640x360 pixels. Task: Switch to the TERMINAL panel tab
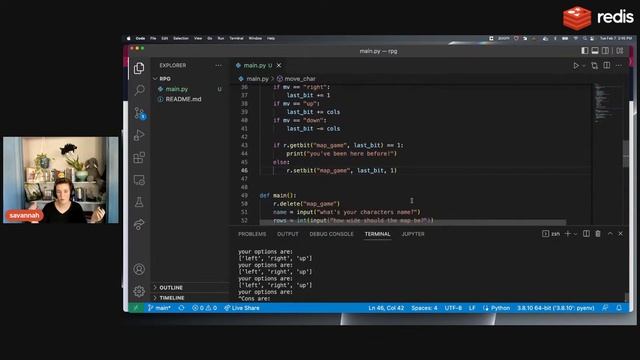point(378,234)
